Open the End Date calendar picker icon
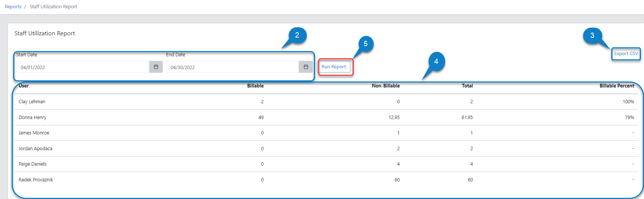Image resolution: width=644 pixels, height=199 pixels. [306, 67]
